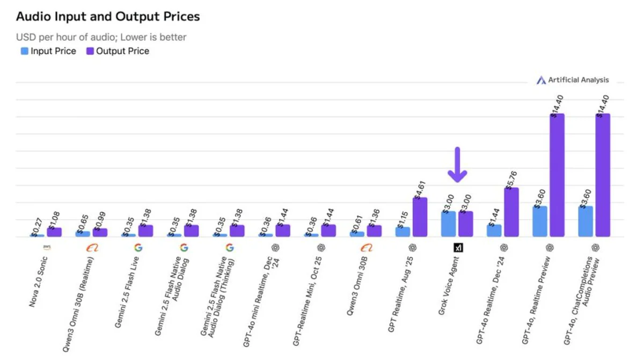Click the AWS logo under Nova 2.0 Sonic

(46, 248)
